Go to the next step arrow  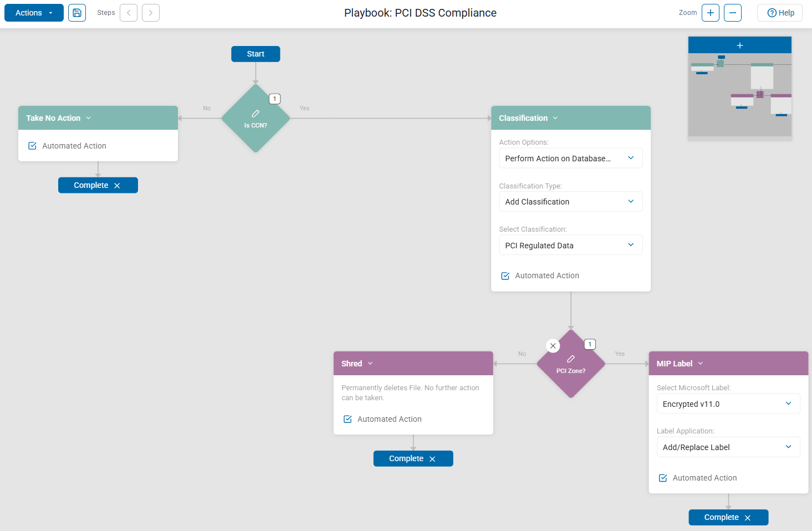151,13
